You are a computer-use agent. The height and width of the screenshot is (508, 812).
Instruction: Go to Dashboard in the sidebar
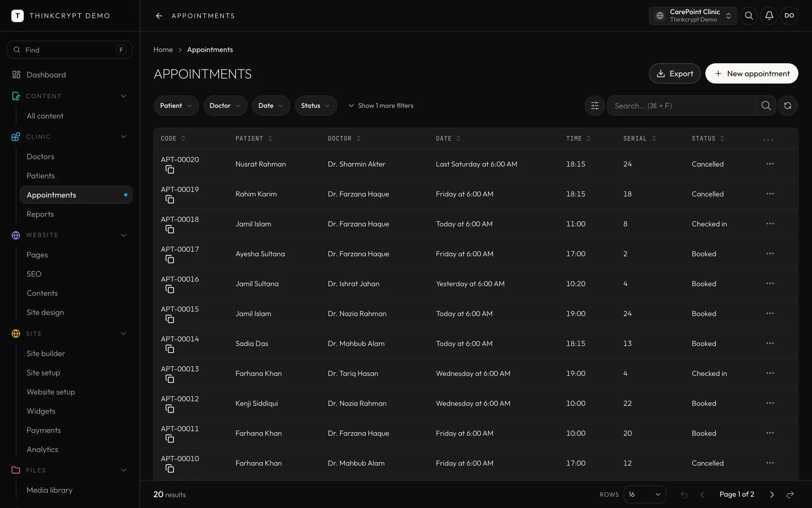point(46,75)
